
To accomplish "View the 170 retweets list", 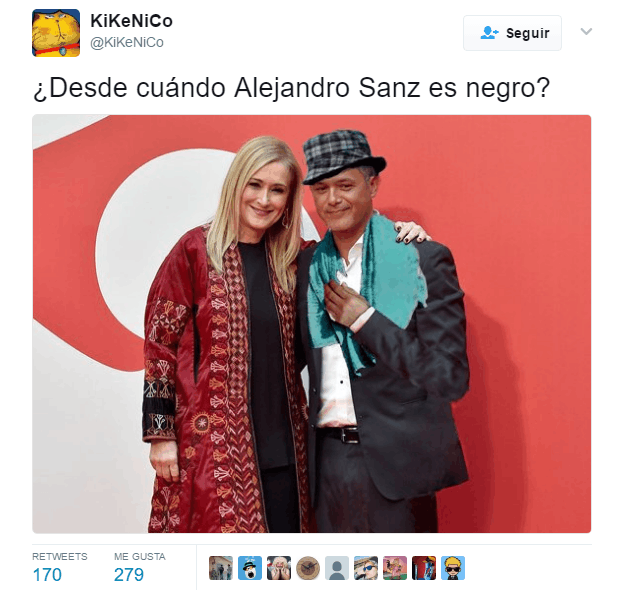I will [47, 575].
